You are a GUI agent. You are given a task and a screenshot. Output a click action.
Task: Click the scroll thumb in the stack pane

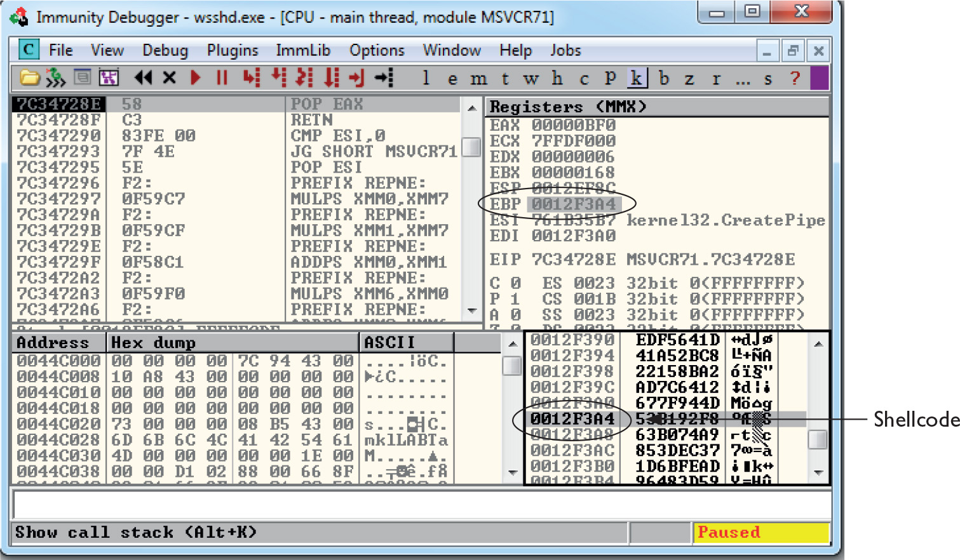pos(818,439)
